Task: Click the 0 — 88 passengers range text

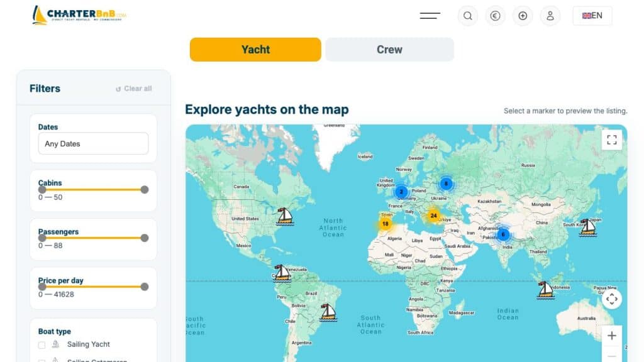Action: pos(50,246)
